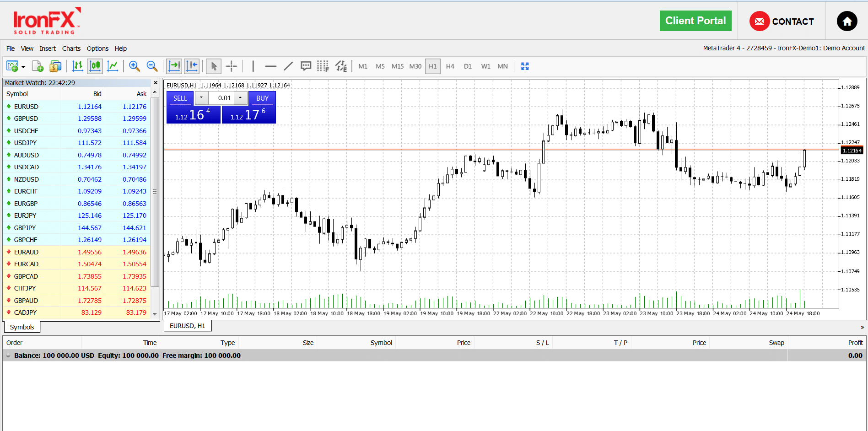
Task: Open the New Chart dropdown arrow
Action: [23, 67]
